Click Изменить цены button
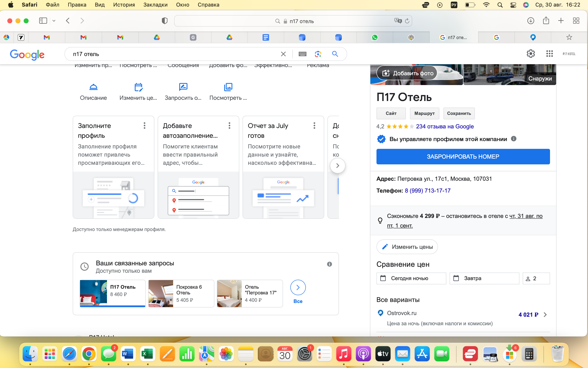 407,247
